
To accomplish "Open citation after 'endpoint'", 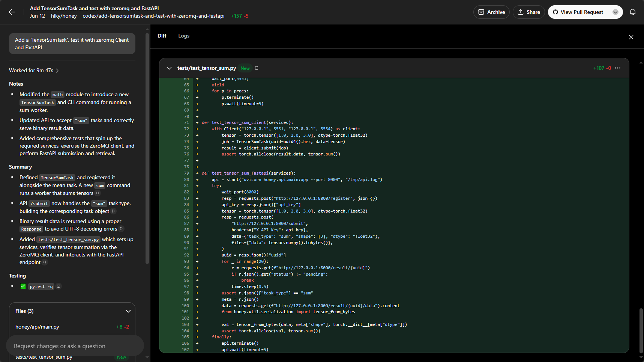I will [x=45, y=262].
